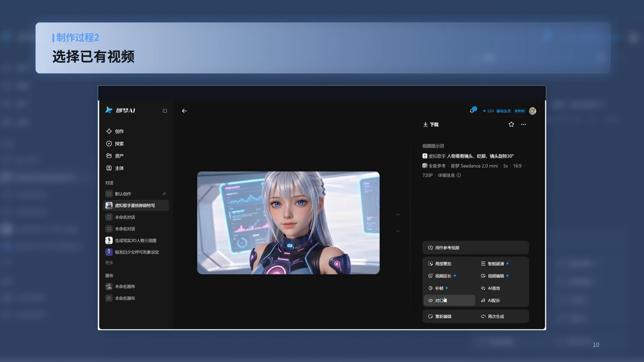Select the 虚拟歌手星核睁眼特写 conversation
This screenshot has width=644, height=362.
point(136,205)
